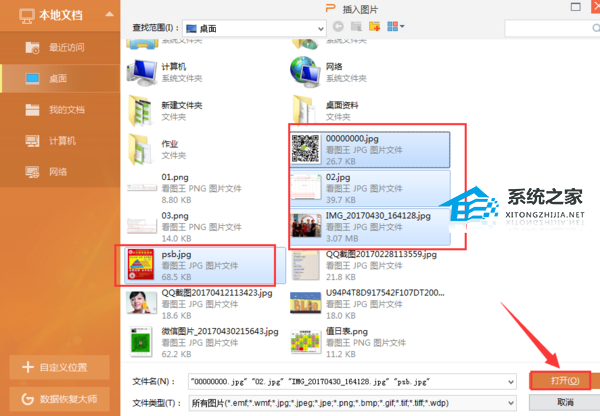Click the 计算机 system folder icon in file list
Screen dimensions: 600x416
tap(139, 70)
